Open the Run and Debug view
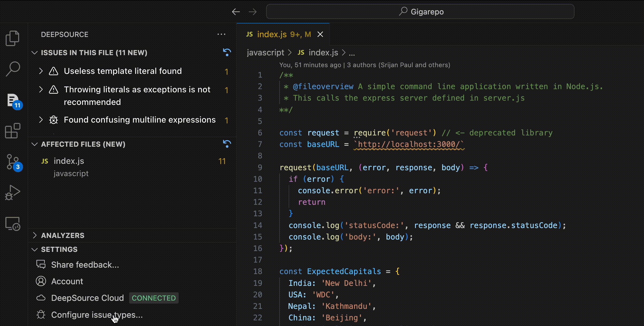Viewport: 644px width, 326px height. pos(13,192)
